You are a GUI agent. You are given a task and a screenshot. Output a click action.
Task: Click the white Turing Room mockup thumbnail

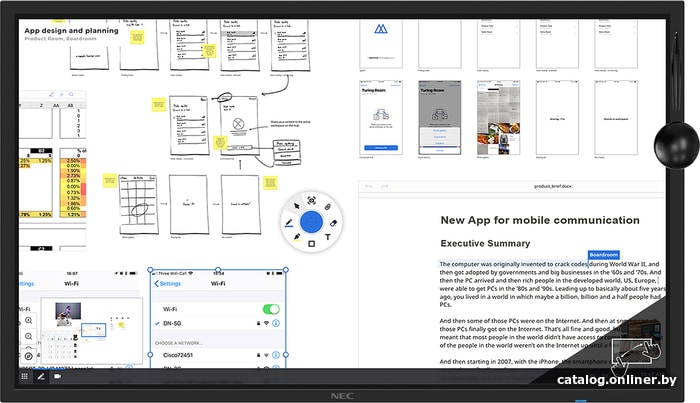[381, 118]
